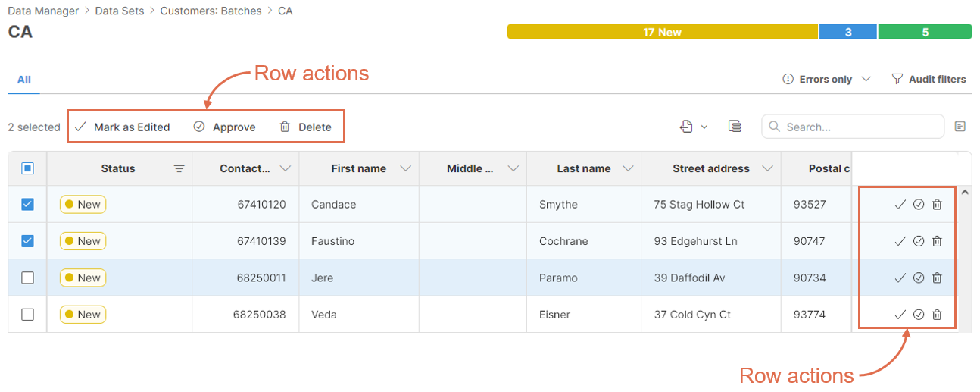The width and height of the screenshot is (980, 392).
Task: Click the column layout icon beside export
Action: coord(734,127)
